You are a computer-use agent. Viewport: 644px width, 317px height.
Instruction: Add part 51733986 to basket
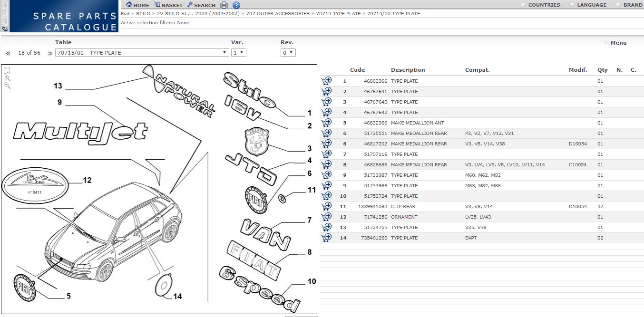click(326, 185)
